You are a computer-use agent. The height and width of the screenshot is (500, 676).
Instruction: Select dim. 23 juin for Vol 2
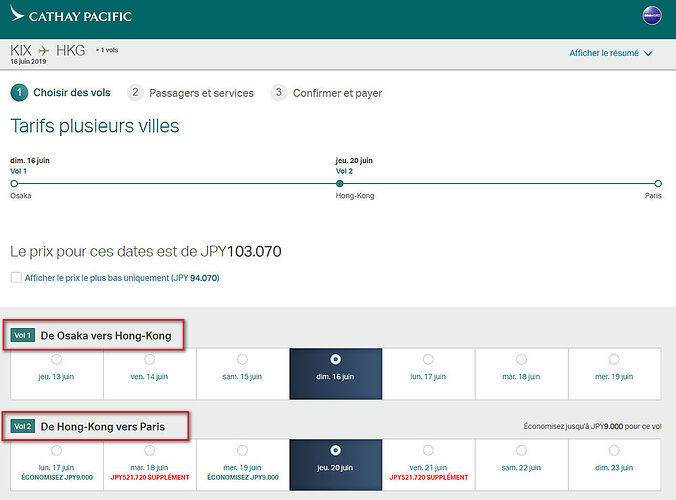(614, 465)
